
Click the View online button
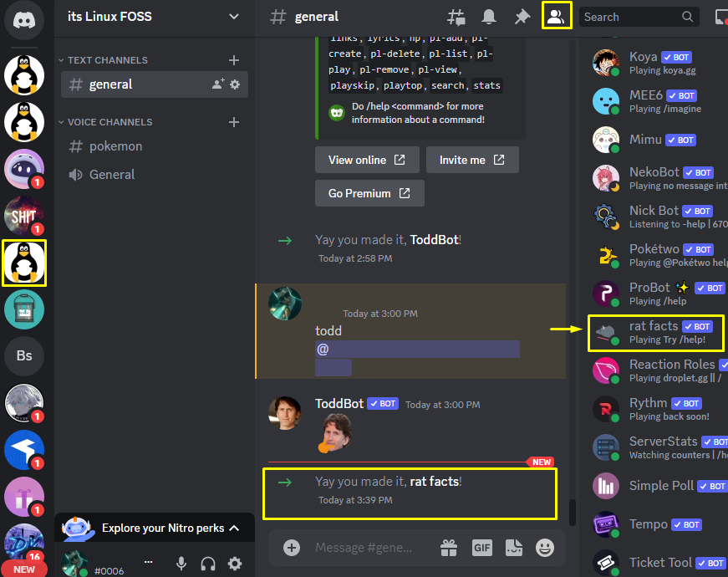pos(367,160)
